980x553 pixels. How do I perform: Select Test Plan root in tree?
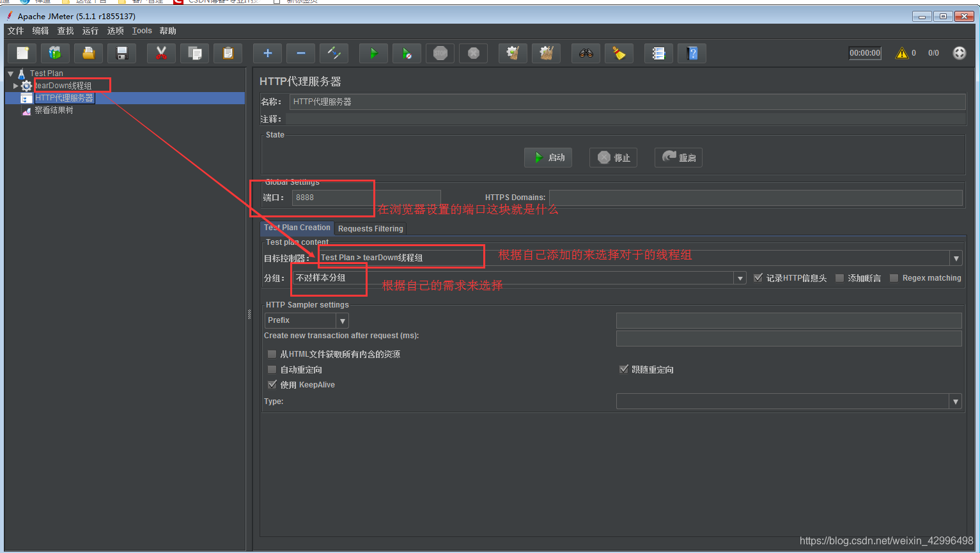(46, 74)
